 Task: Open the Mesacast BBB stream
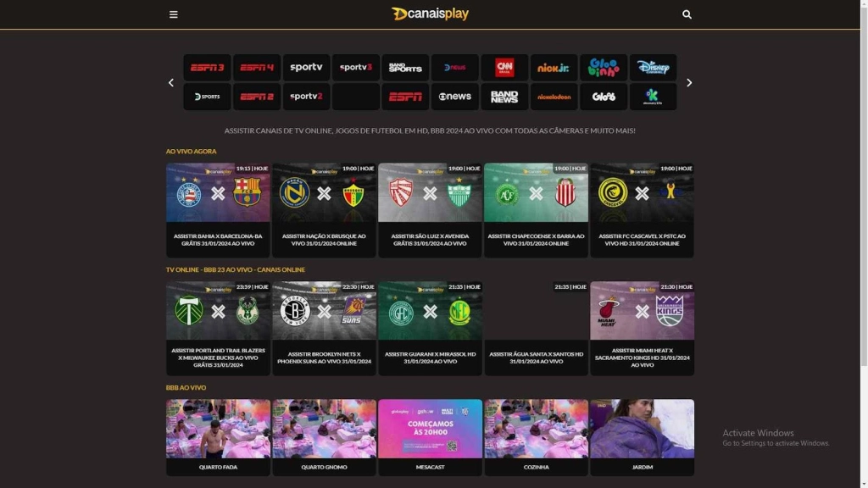(x=430, y=438)
